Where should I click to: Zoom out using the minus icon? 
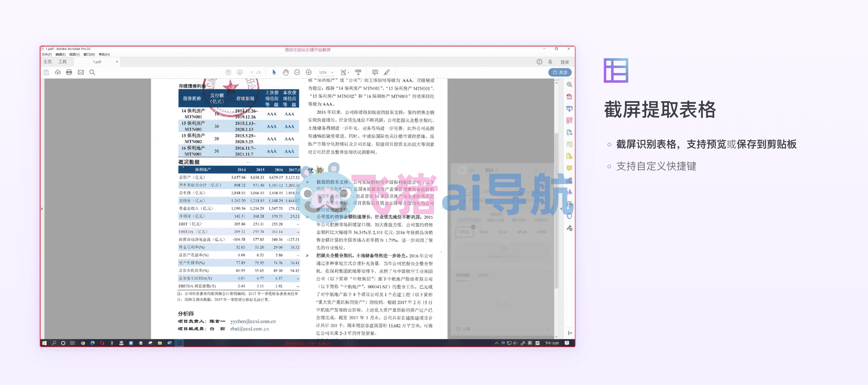(x=297, y=72)
